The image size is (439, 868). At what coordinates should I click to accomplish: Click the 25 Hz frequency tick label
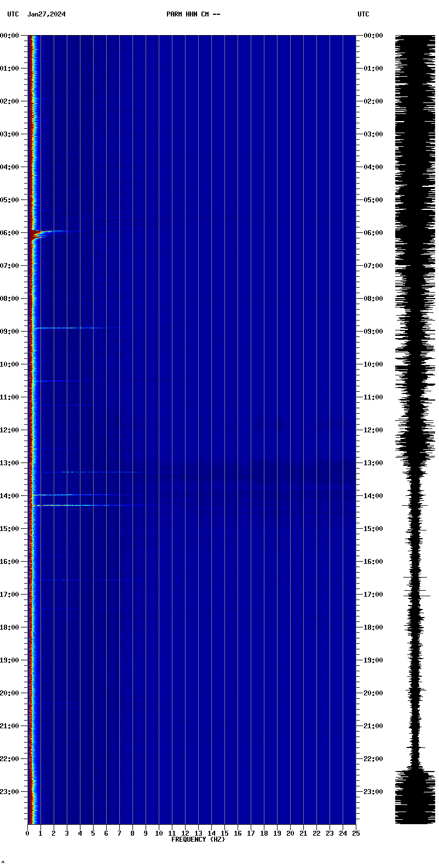(356, 833)
